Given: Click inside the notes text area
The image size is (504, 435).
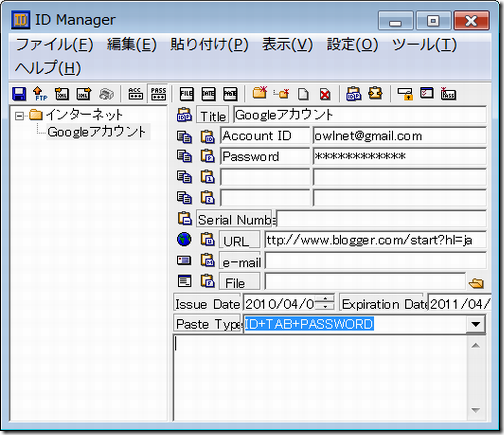Looking at the screenshot, I should pyautogui.click(x=320, y=378).
